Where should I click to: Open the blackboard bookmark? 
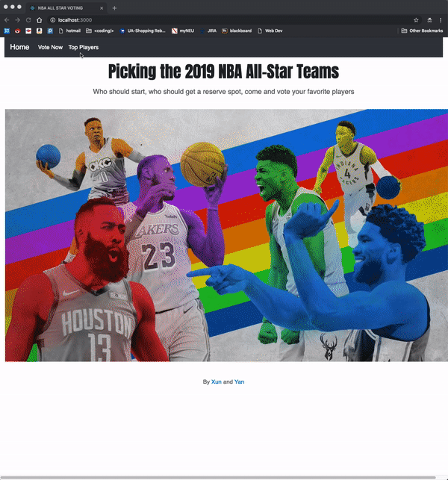click(237, 31)
